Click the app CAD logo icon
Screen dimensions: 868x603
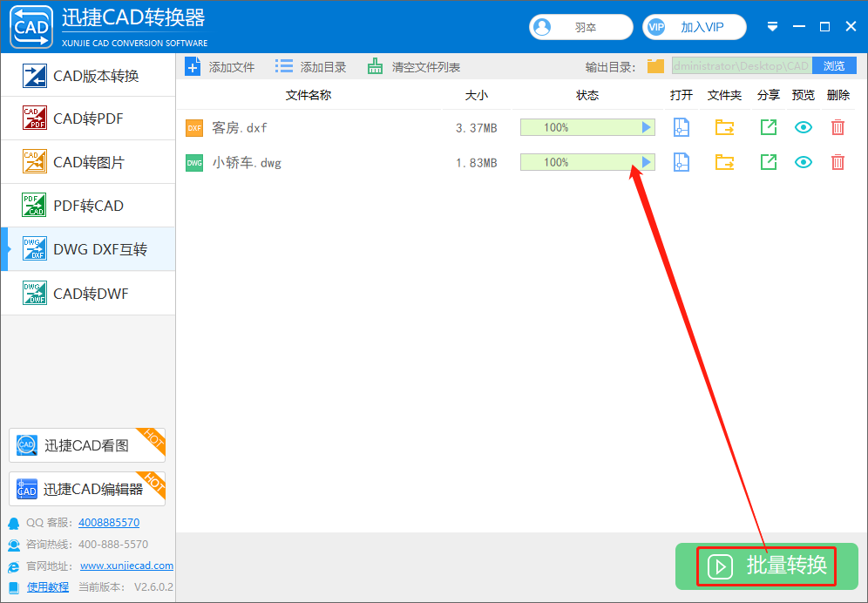tap(31, 26)
